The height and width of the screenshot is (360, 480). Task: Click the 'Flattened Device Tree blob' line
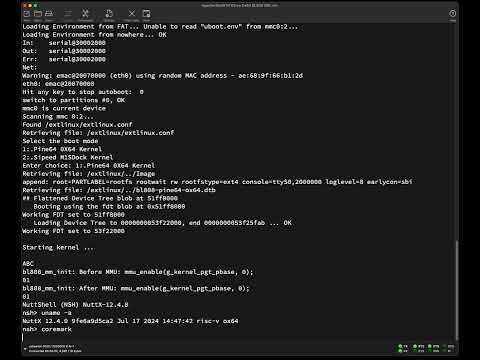coord(100,198)
